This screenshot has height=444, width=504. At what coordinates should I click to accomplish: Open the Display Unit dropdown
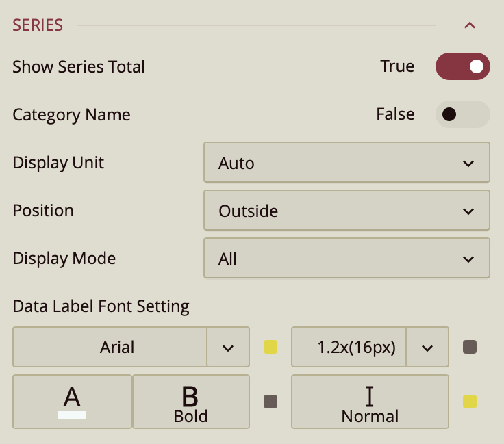346,163
